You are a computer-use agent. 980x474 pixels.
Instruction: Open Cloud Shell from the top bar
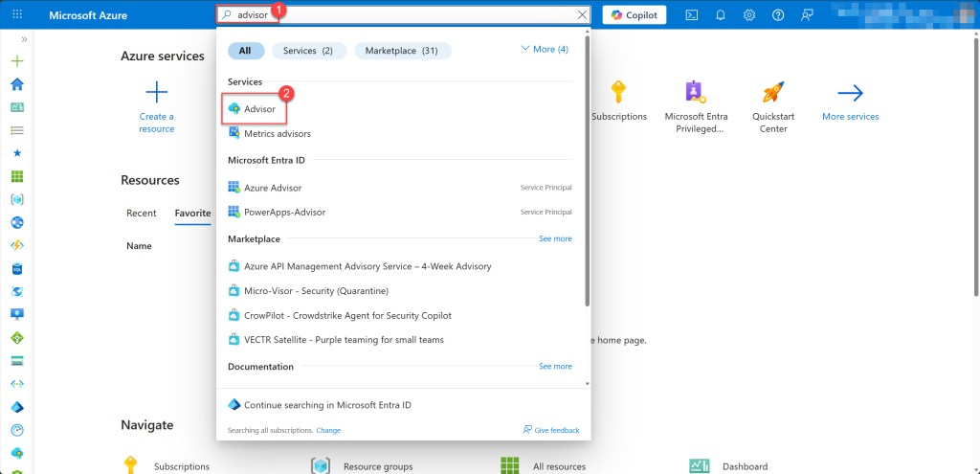tap(692, 15)
